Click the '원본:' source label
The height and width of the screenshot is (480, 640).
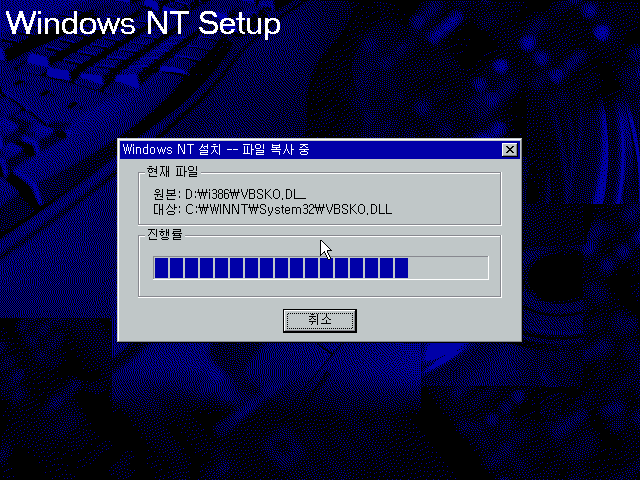(x=167, y=194)
